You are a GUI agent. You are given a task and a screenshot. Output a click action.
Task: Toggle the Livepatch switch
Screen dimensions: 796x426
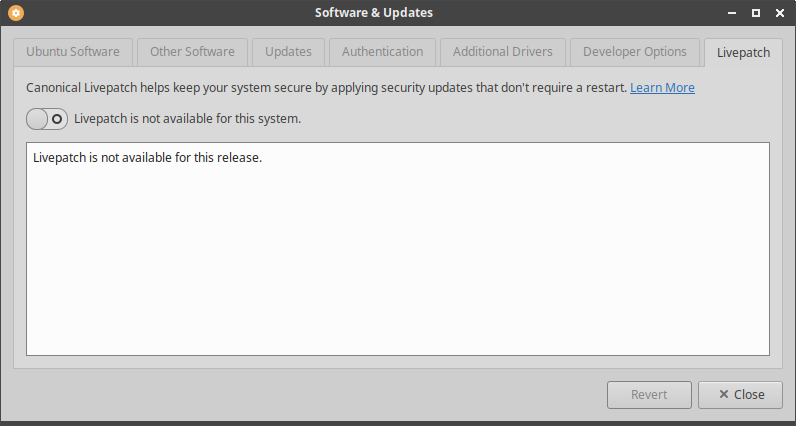point(47,119)
